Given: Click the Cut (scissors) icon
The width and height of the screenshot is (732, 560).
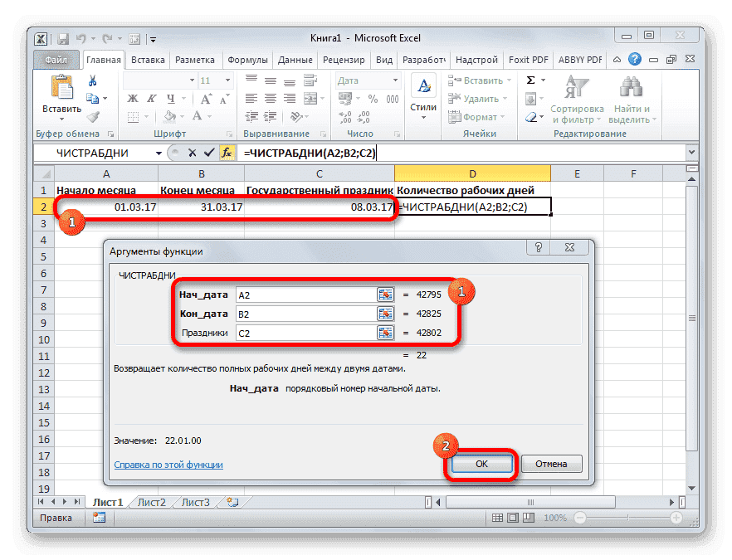Looking at the screenshot, I should click(x=93, y=80).
